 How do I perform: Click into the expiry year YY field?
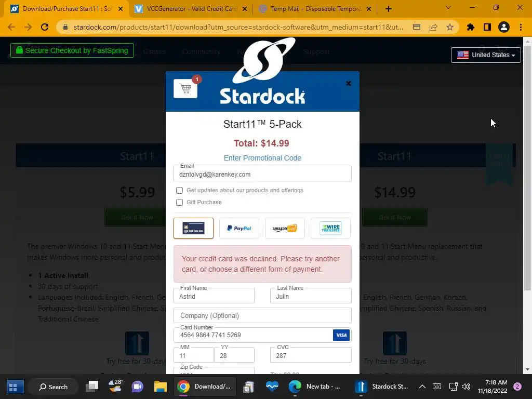coord(234,355)
